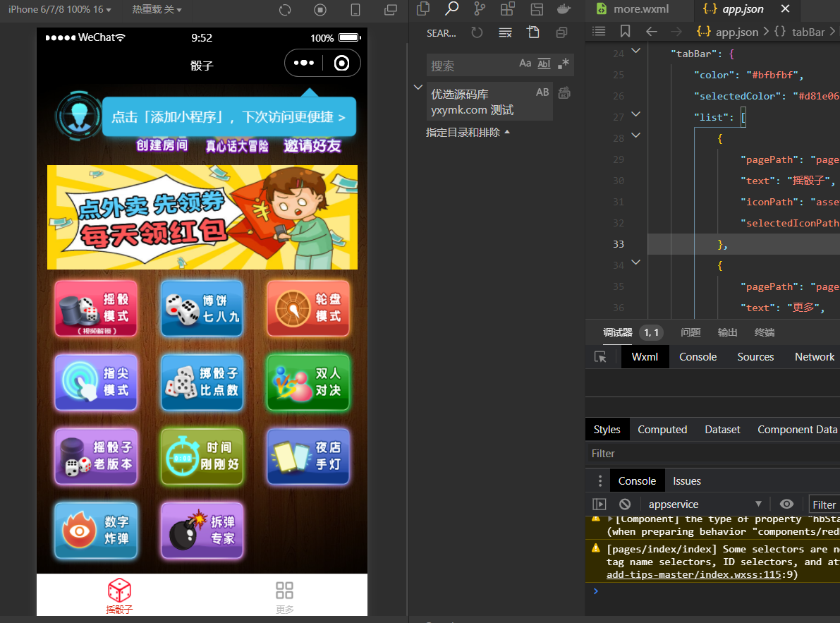Toggle Use Regular Expression option
Viewport: 840px width, 623px height.
(563, 63)
